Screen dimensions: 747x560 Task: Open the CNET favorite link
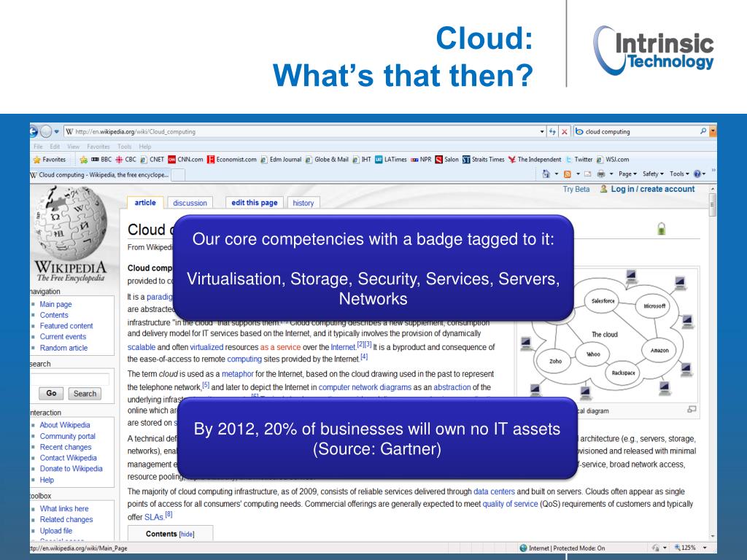click(152, 160)
